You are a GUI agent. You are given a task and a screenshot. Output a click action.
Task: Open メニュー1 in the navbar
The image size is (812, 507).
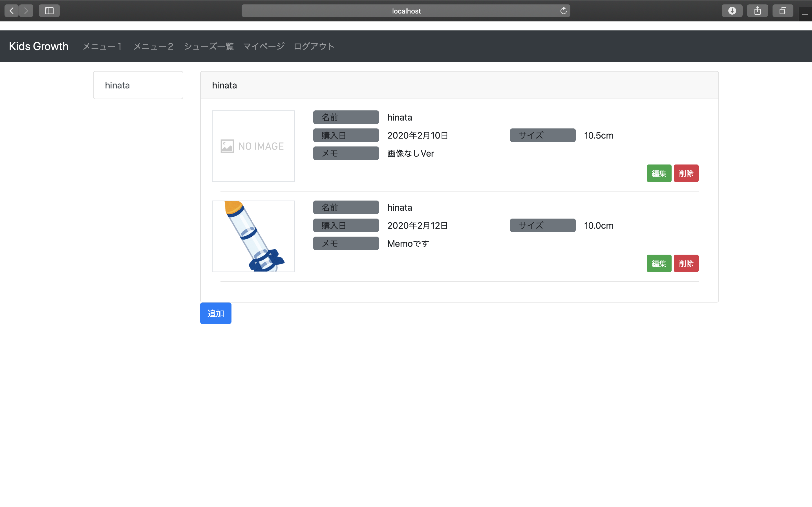[102, 46]
